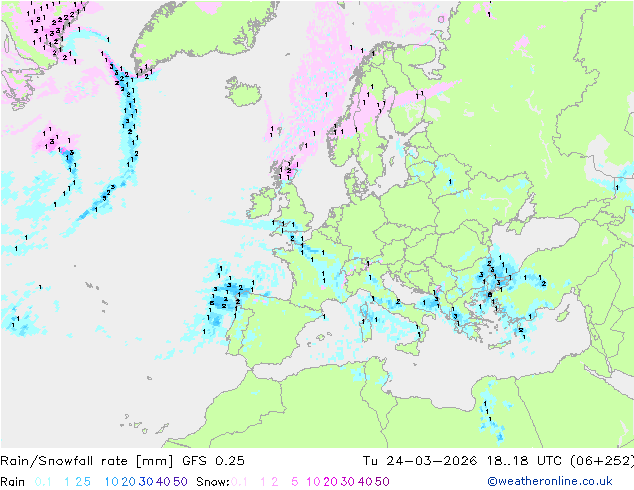Click the '(06+252)' forecast run text
Viewport: 634px width, 490px height.
[x=602, y=461]
